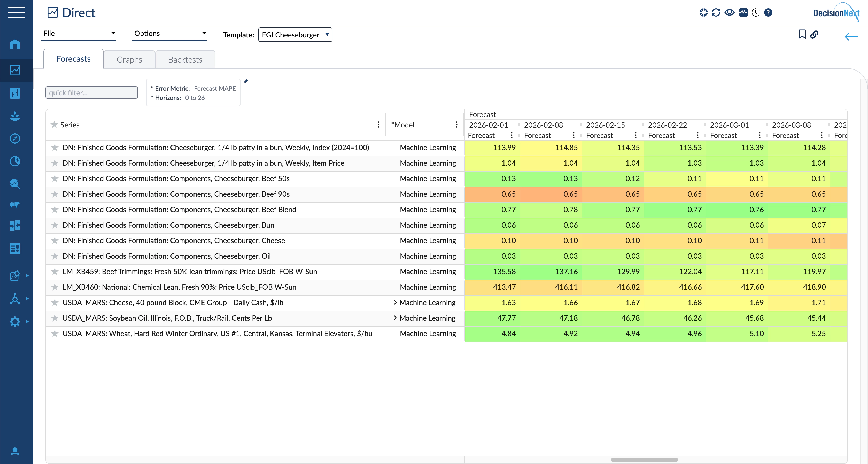
Task: Click the quick filter input field
Action: coord(92,93)
